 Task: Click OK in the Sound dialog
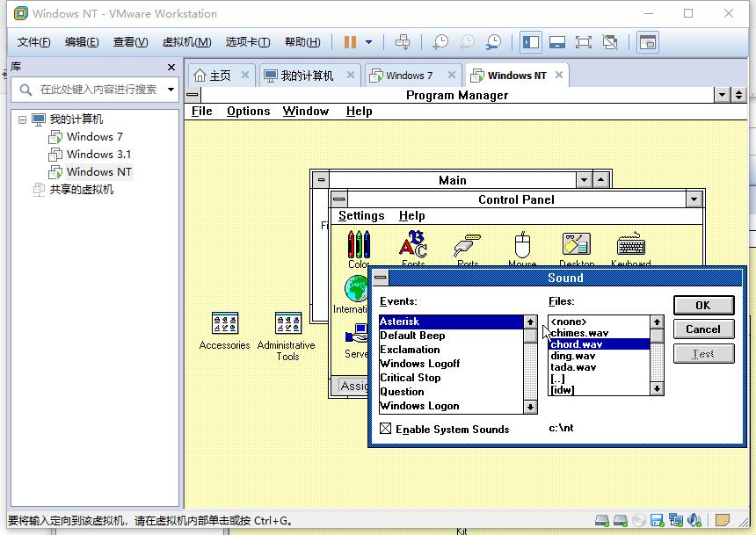click(703, 305)
